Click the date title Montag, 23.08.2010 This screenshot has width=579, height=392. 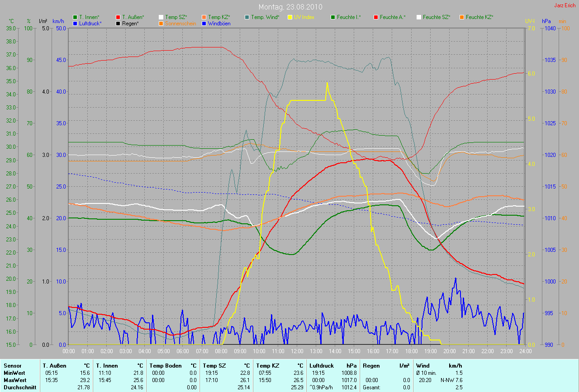click(x=289, y=7)
